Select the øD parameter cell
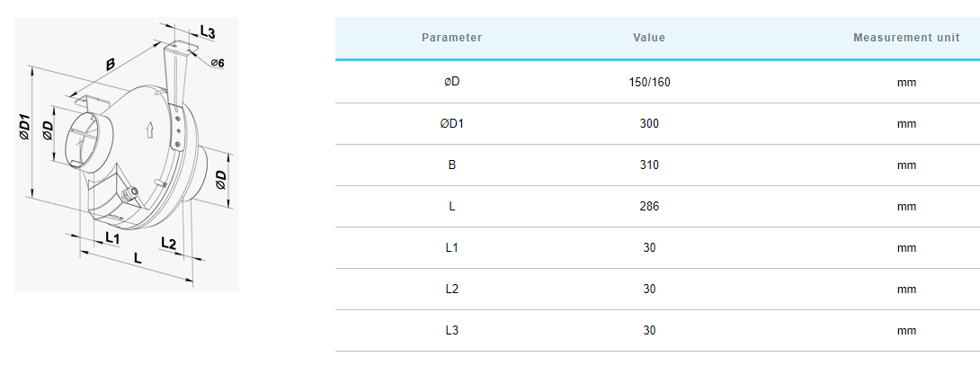The image size is (980, 366). (452, 82)
